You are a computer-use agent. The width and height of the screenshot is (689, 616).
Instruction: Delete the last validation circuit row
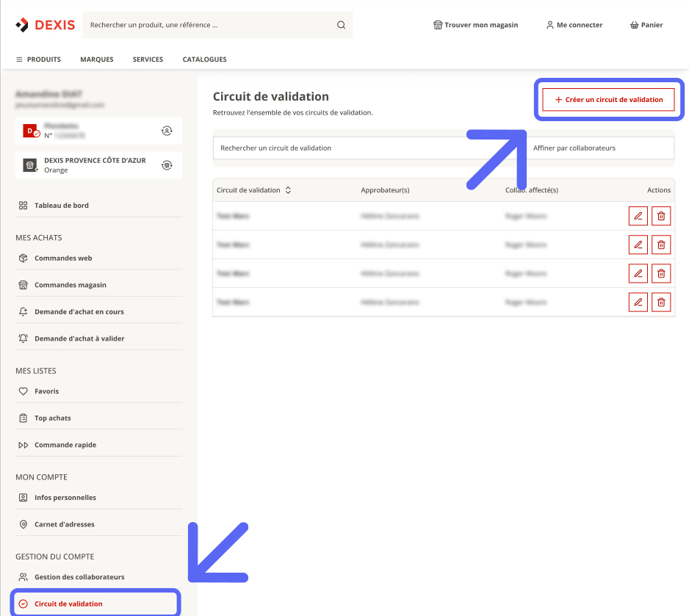pos(661,302)
